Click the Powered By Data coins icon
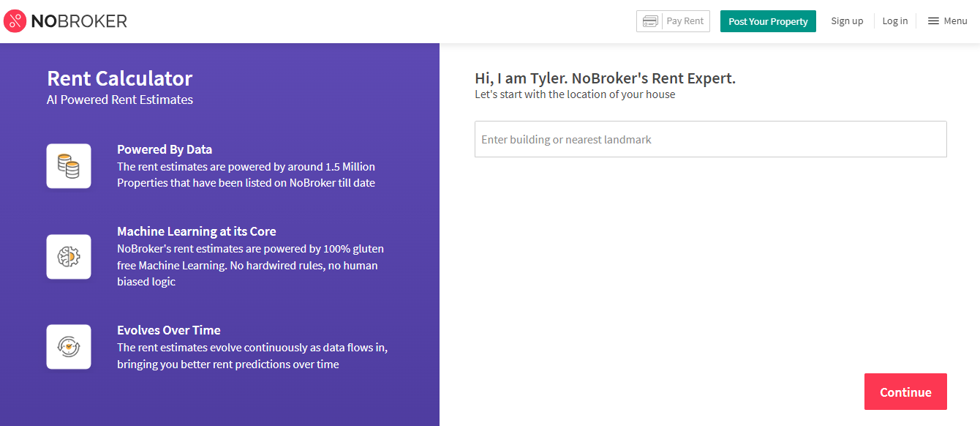Image resolution: width=980 pixels, height=426 pixels. 69,166
